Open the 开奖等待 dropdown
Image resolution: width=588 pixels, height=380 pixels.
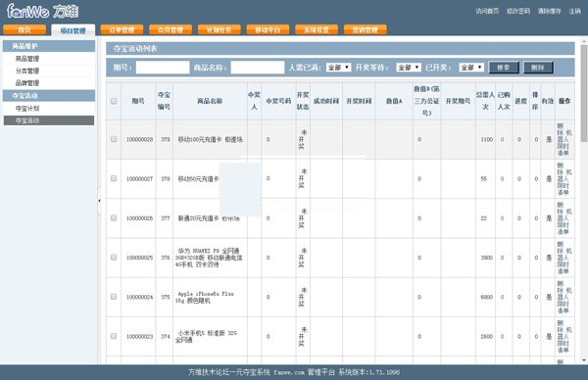coord(409,68)
